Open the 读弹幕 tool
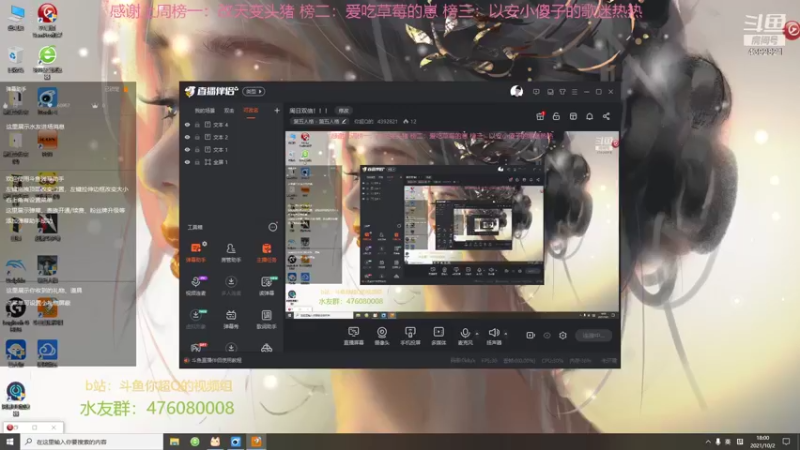The height and width of the screenshot is (450, 800). pos(266,286)
